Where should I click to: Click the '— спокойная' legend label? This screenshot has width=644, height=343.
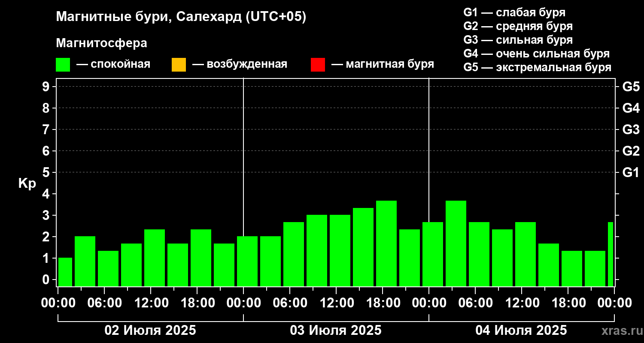113,64
